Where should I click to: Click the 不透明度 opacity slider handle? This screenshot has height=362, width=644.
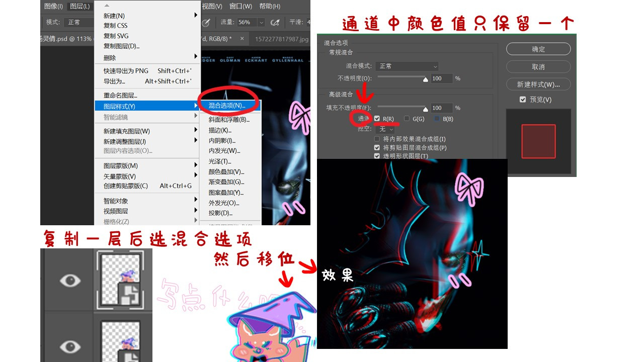coord(425,79)
